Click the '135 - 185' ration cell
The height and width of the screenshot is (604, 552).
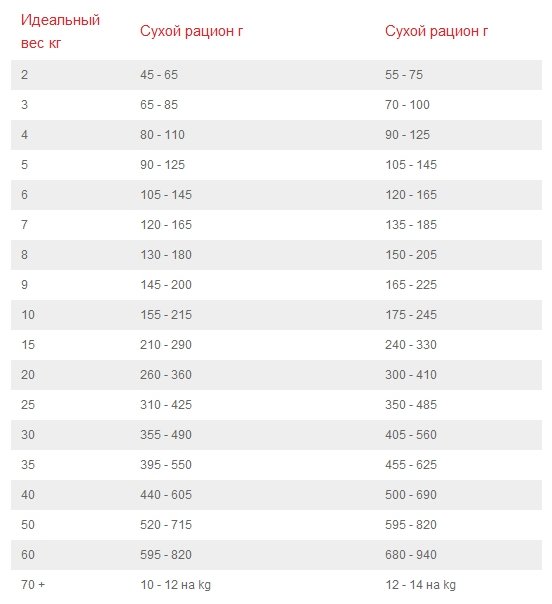[411, 225]
